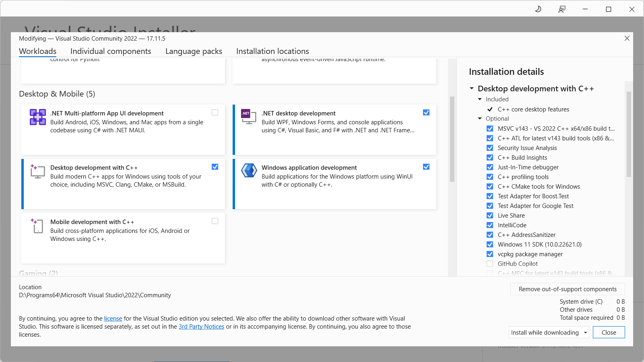This screenshot has width=644, height=362.
Task: Toggle the dark theme moon icon
Action: click(538, 9)
